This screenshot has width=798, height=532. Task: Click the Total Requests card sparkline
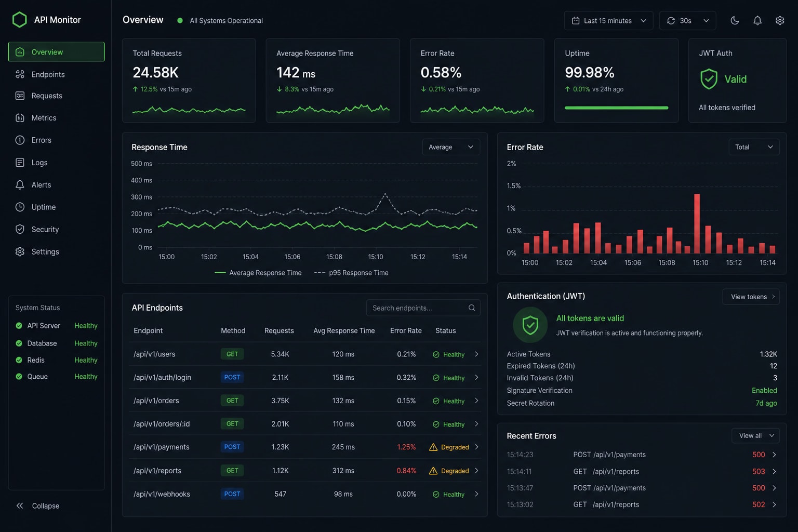[189, 110]
